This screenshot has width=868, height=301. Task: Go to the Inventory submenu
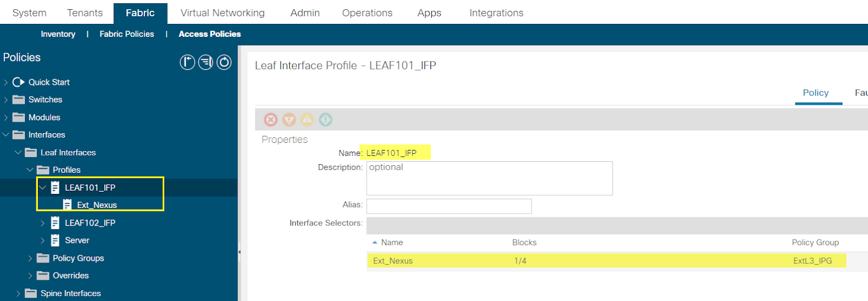[58, 34]
